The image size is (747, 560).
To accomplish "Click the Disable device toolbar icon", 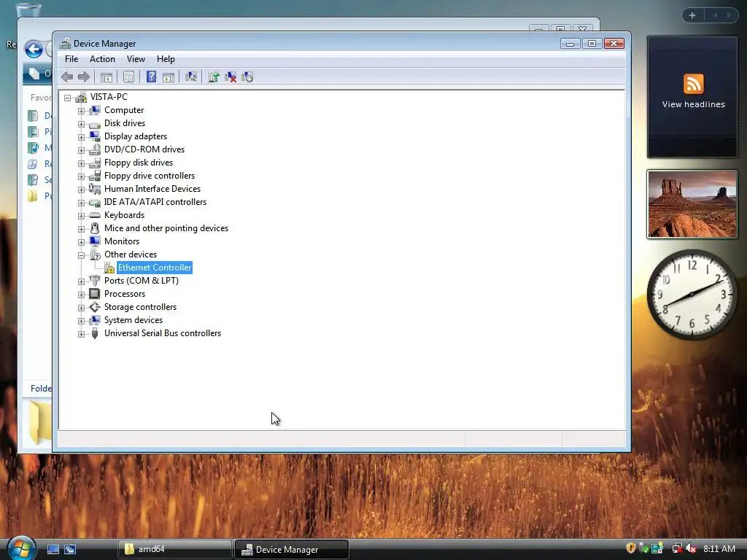I will (x=247, y=77).
